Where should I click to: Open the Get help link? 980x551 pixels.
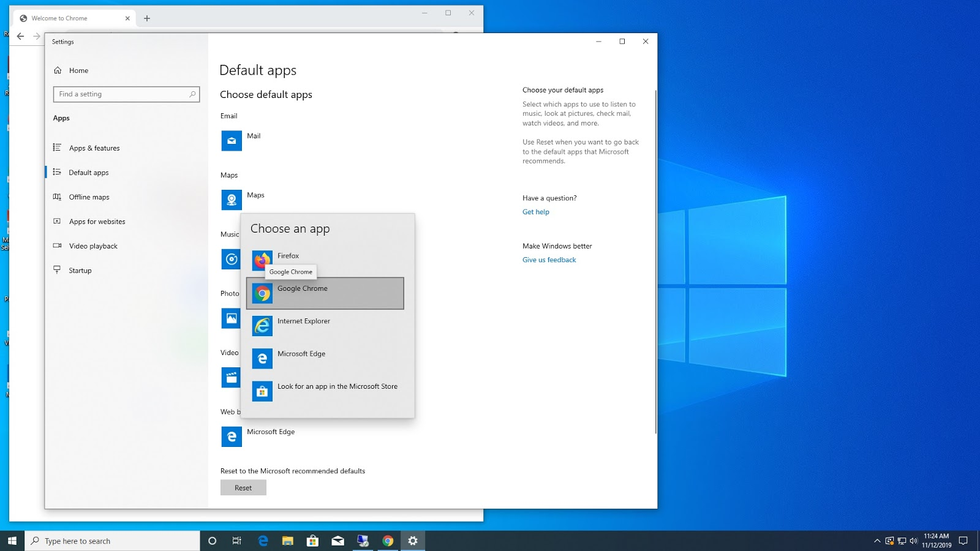pyautogui.click(x=536, y=212)
